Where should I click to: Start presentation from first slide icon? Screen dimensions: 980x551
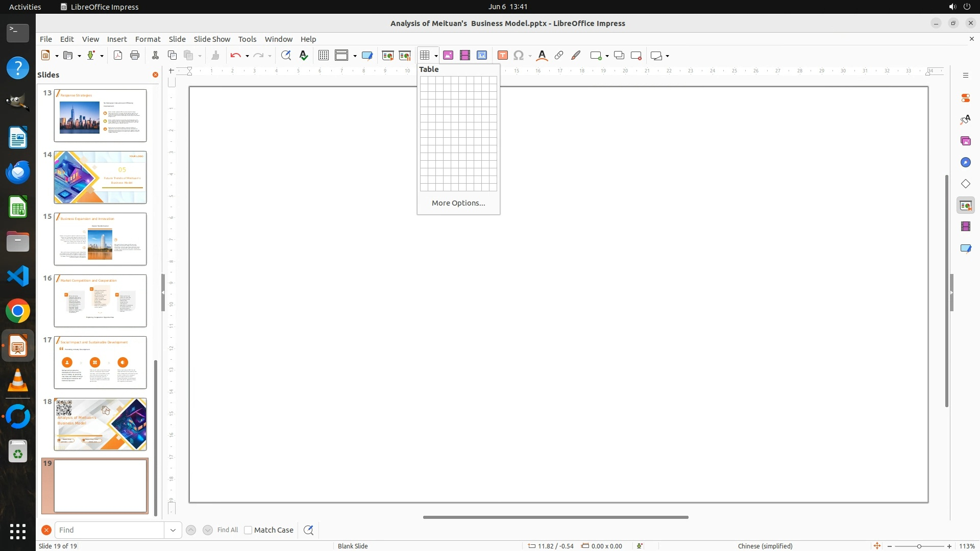pyautogui.click(x=388, y=56)
